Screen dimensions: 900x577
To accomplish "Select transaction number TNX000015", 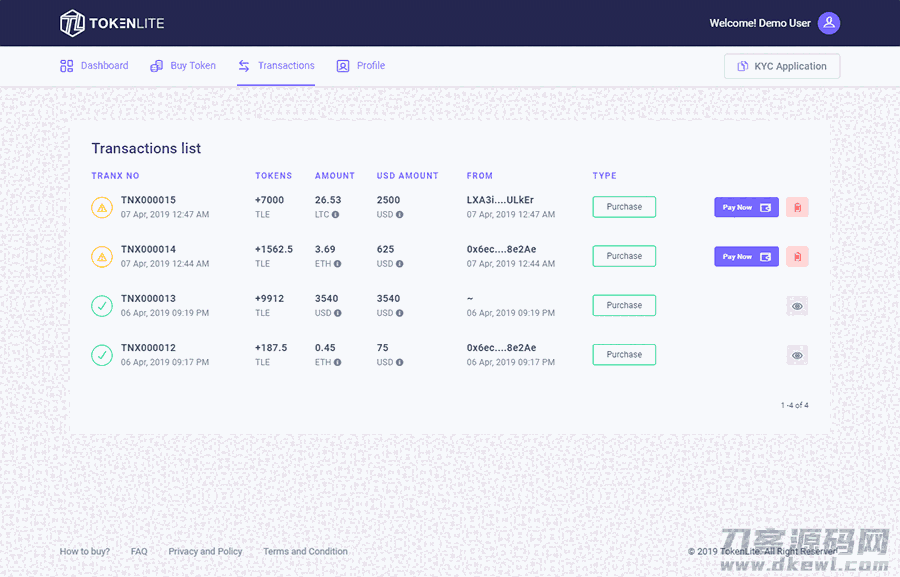I will (x=148, y=200).
